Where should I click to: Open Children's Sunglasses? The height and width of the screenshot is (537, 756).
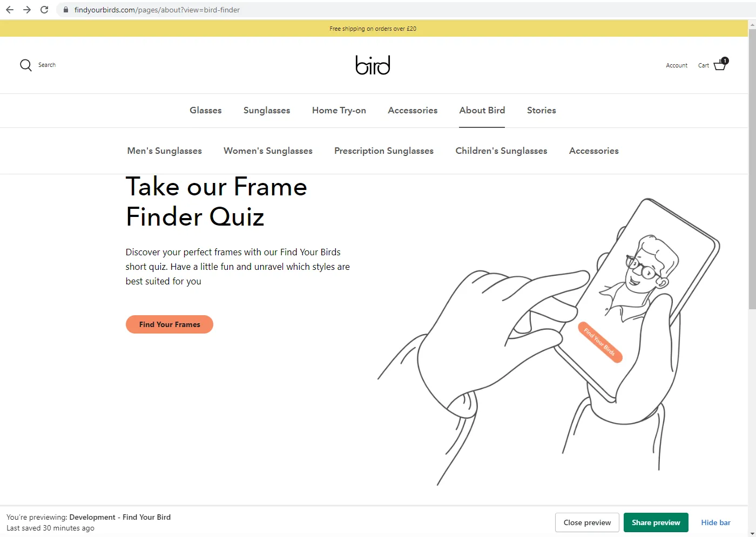tap(501, 151)
